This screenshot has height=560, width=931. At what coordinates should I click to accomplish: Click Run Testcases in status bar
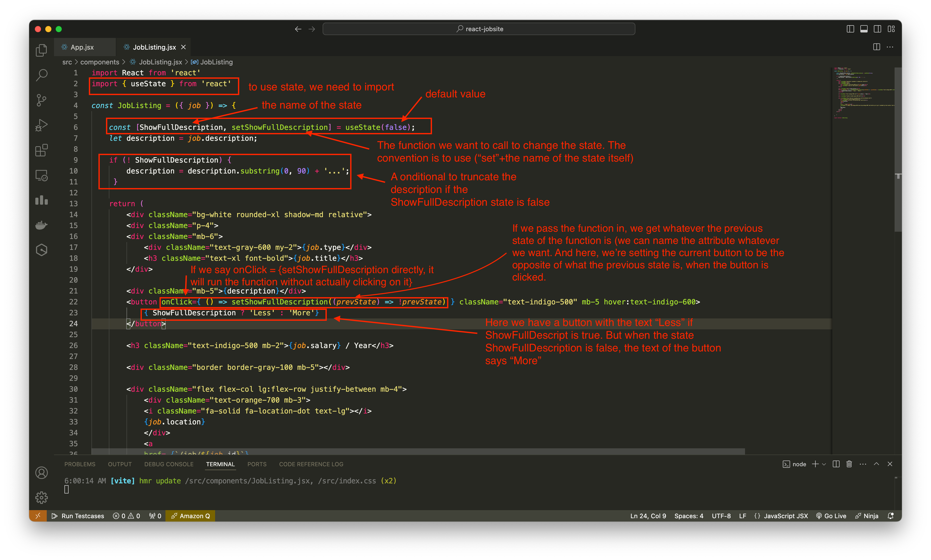[78, 516]
